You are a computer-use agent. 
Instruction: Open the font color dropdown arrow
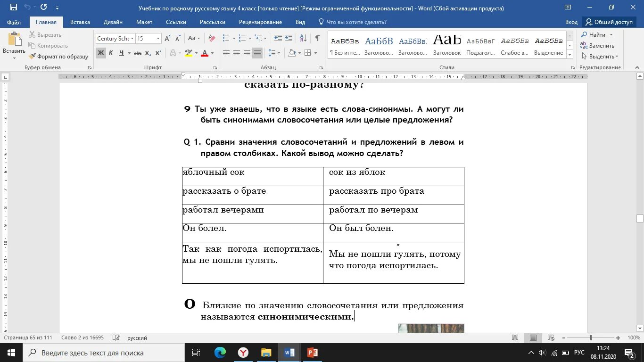click(212, 53)
